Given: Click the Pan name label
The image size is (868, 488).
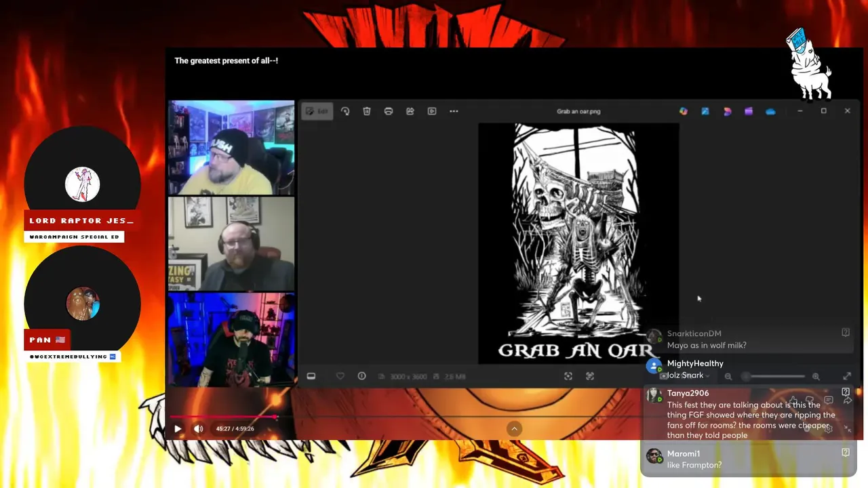Looking at the screenshot, I should (47, 340).
